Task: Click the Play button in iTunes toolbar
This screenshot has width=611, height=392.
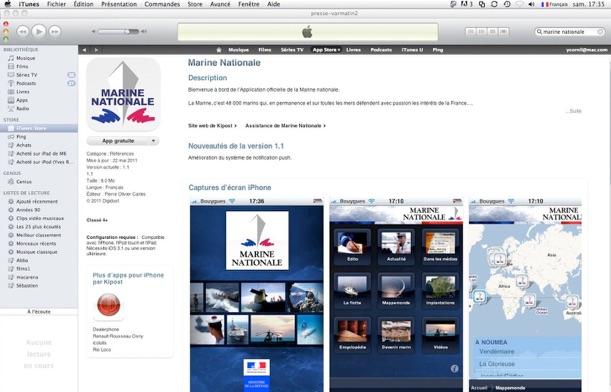Action: click(x=39, y=31)
